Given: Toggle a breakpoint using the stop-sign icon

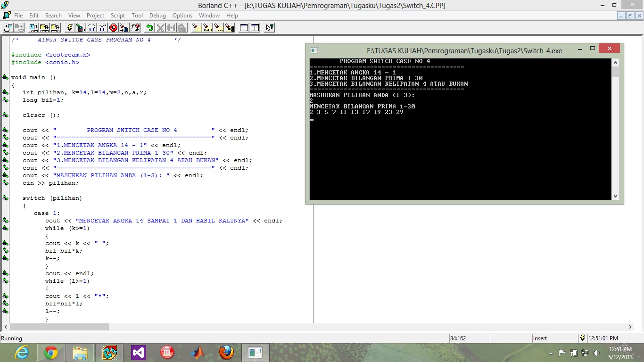Looking at the screenshot, I should 113,27.
